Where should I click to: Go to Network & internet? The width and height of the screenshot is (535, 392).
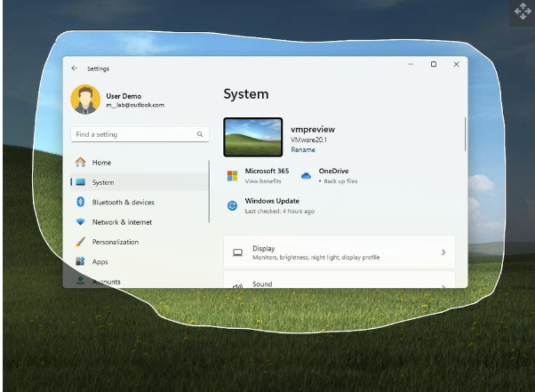coord(140,221)
